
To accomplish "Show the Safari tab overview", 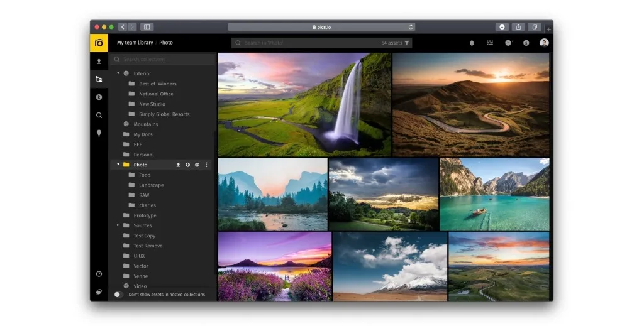I will point(535,27).
